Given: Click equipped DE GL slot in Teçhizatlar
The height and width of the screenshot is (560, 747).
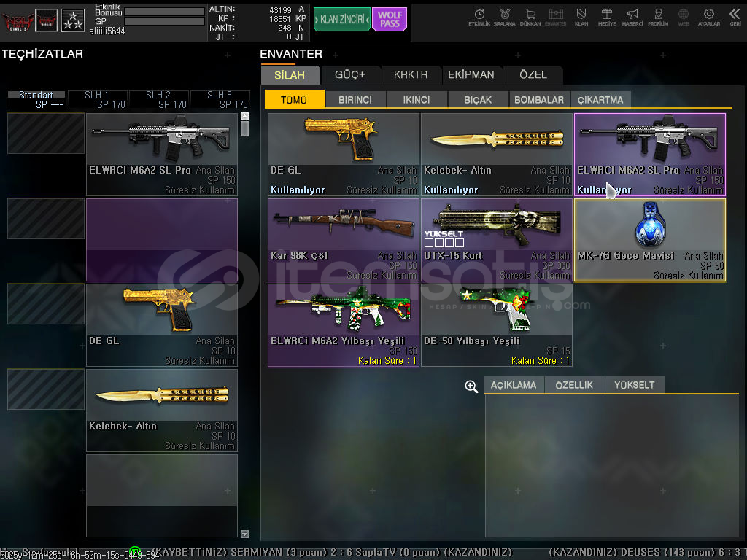Looking at the screenshot, I should [x=162, y=325].
